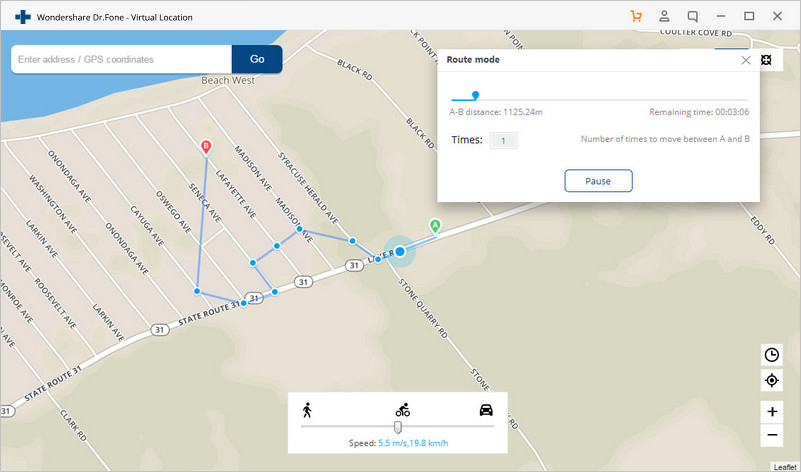Click the 'COULTER COVE RD' map label
This screenshot has height=472, width=801.
tap(696, 32)
